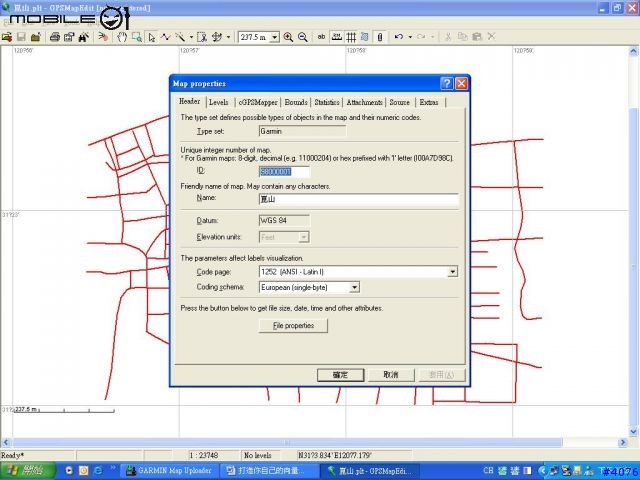The image size is (640, 480).
Task: Go to the Statistics tab
Action: (x=327, y=102)
